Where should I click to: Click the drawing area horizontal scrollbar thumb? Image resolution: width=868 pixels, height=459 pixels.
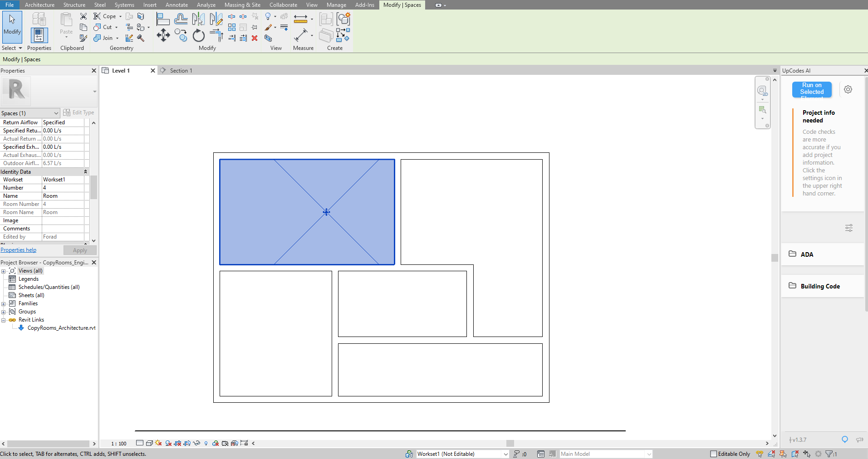510,443
